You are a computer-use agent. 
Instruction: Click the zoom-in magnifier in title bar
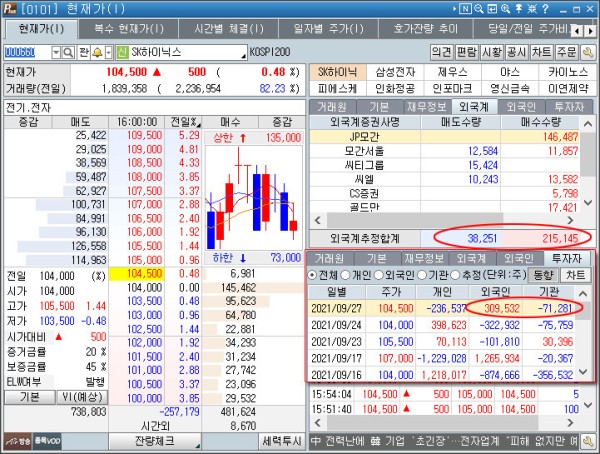tap(505, 8)
